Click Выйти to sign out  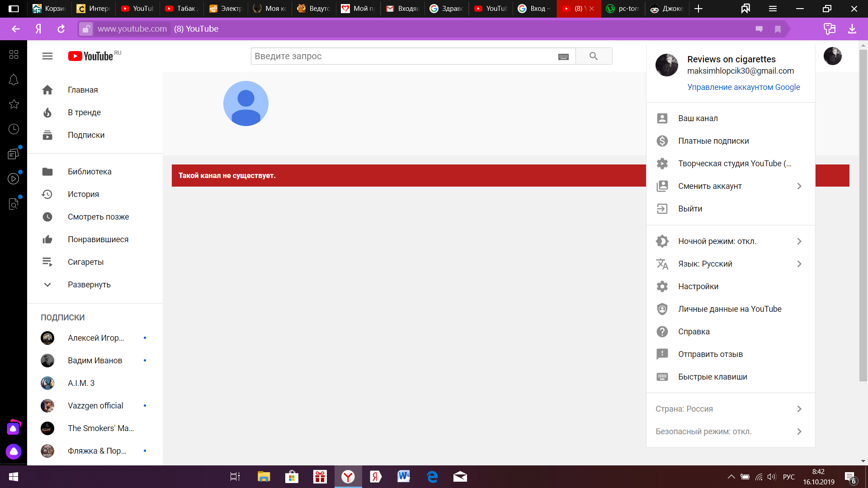coord(690,209)
